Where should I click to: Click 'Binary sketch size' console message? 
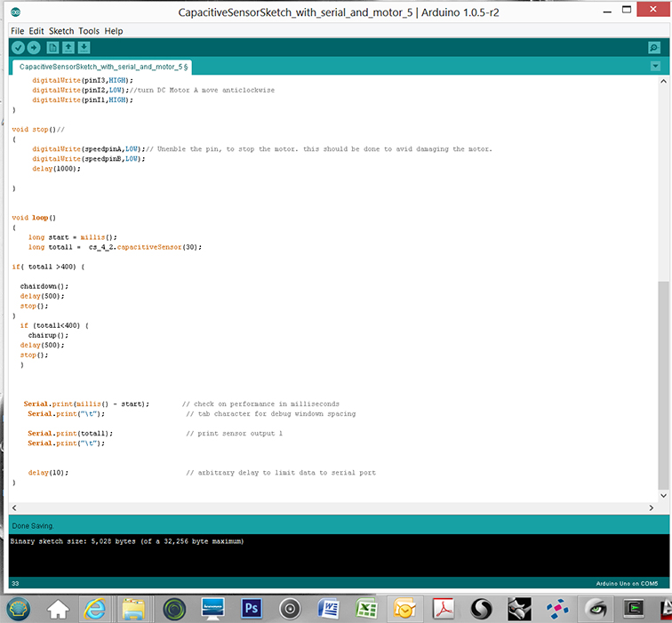click(127, 541)
